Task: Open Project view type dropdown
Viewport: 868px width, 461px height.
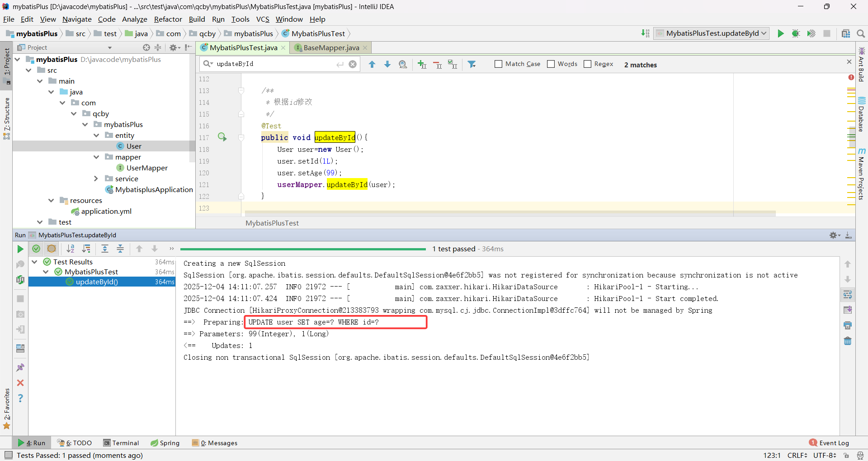Action: point(109,47)
